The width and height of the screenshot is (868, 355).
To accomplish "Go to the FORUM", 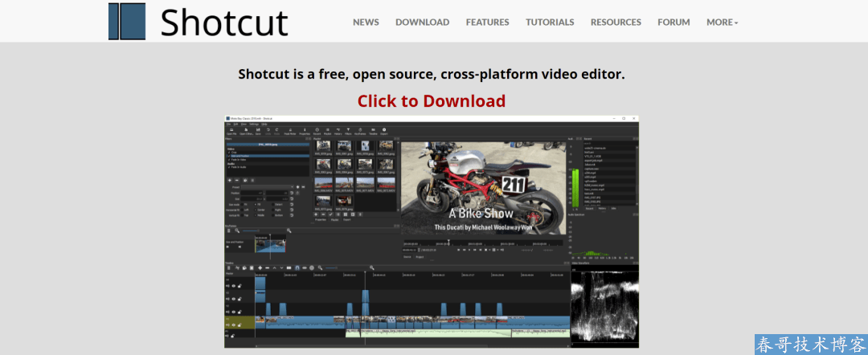I will tap(674, 22).
